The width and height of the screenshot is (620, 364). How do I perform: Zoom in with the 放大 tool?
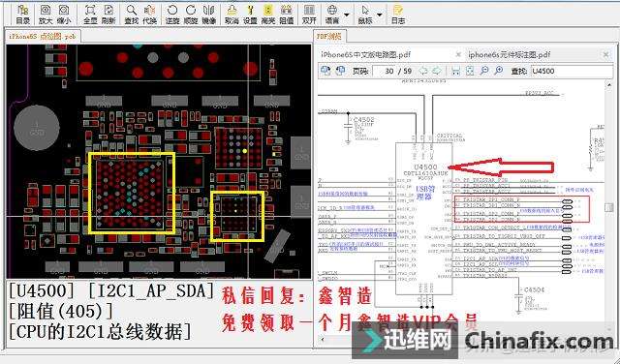[46, 15]
